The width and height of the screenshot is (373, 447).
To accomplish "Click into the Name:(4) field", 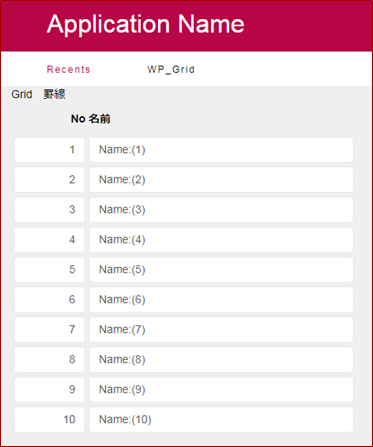I will (221, 240).
